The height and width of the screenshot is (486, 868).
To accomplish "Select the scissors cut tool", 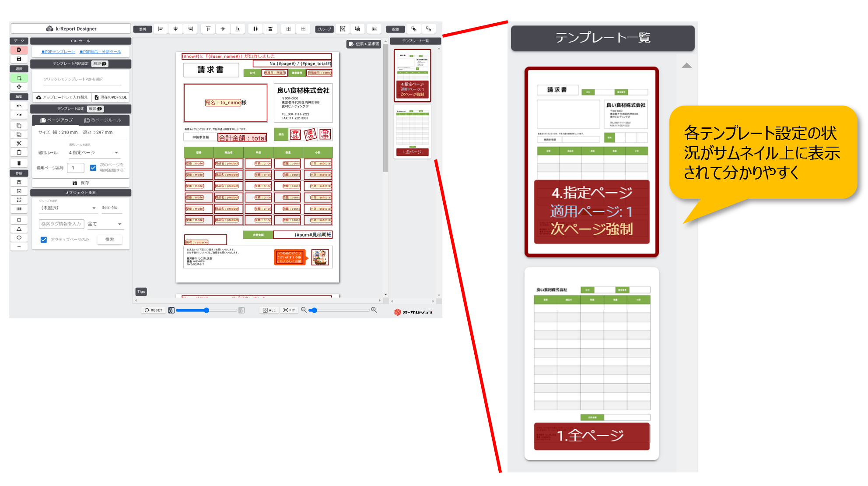I will coord(19,143).
